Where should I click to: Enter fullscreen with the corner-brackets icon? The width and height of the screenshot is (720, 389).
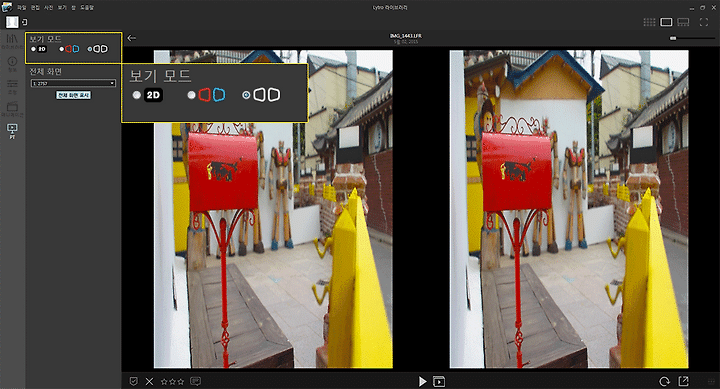pos(703,22)
